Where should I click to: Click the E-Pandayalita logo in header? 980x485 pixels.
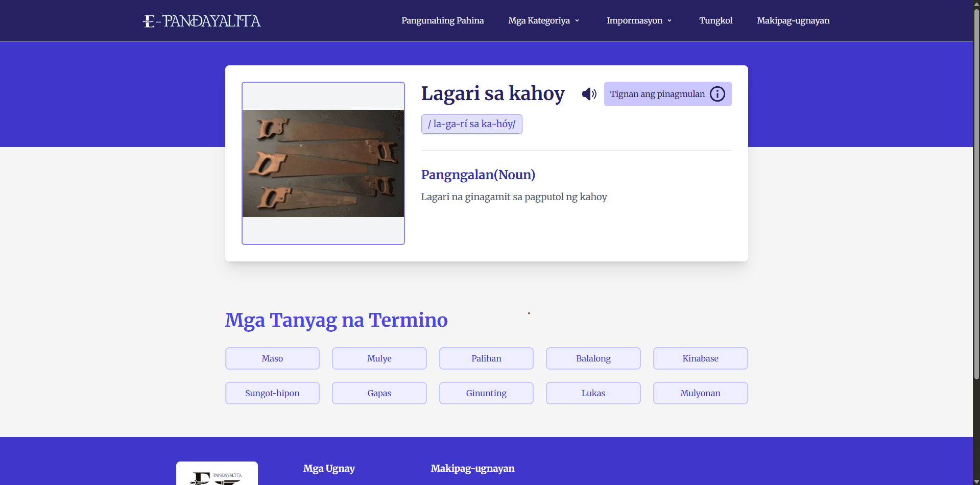(x=202, y=21)
